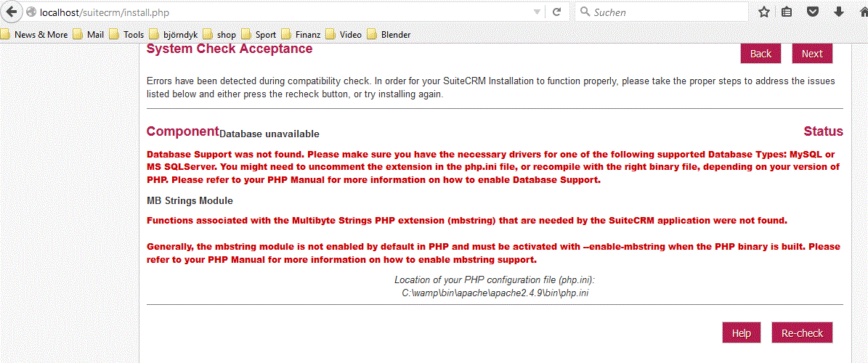Screen dimensions: 868x363
Task: Open Pocket icon in toolbar
Action: pyautogui.click(x=813, y=12)
